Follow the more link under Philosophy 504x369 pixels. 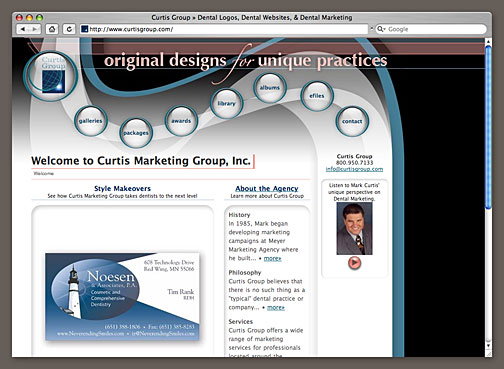click(276, 307)
